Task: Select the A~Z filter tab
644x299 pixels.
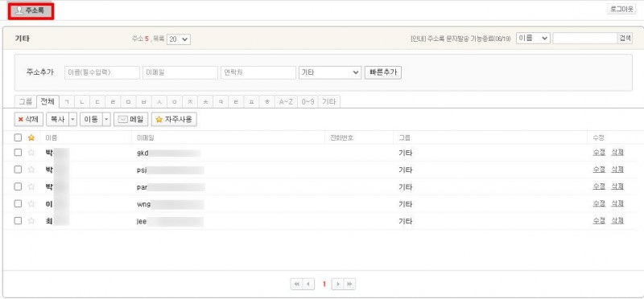Action: coord(287,102)
